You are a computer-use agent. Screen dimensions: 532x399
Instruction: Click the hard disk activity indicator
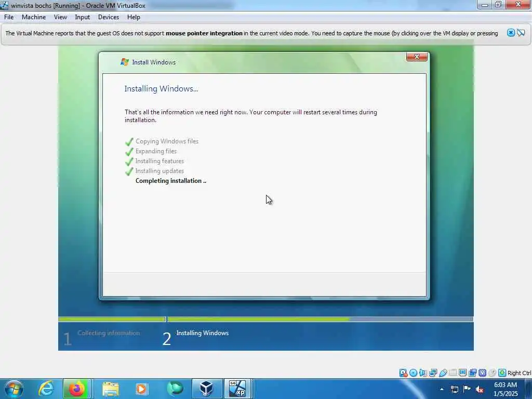(403, 373)
